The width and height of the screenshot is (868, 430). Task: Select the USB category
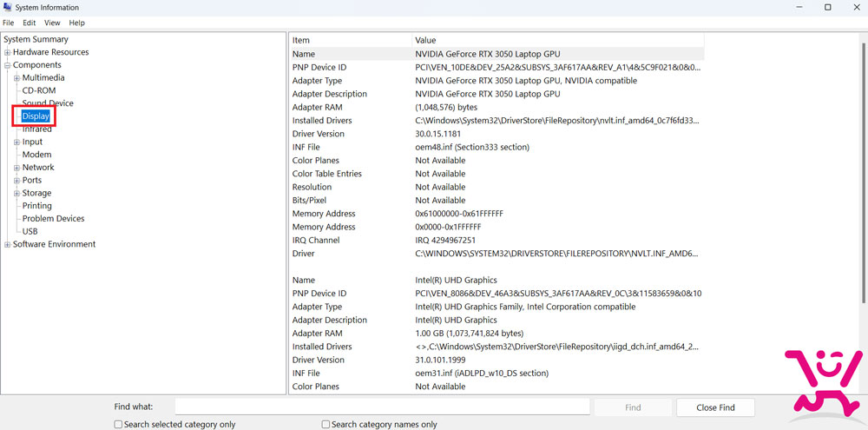pyautogui.click(x=30, y=231)
